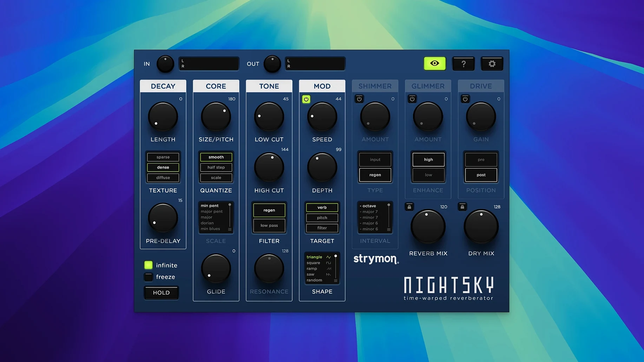Click the input L/R level meter
Viewport: 644px width, 362px height.
[209, 64]
